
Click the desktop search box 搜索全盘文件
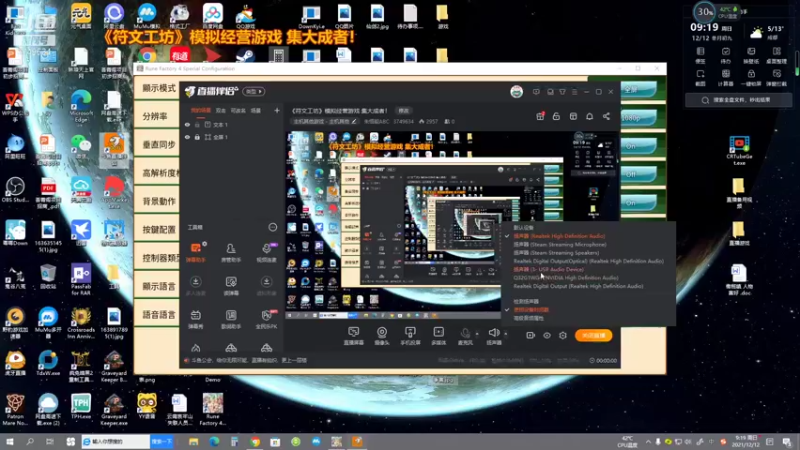click(x=736, y=100)
